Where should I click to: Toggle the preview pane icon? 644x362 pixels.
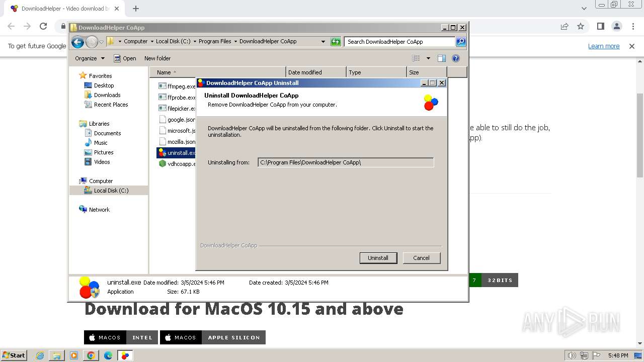pyautogui.click(x=442, y=58)
